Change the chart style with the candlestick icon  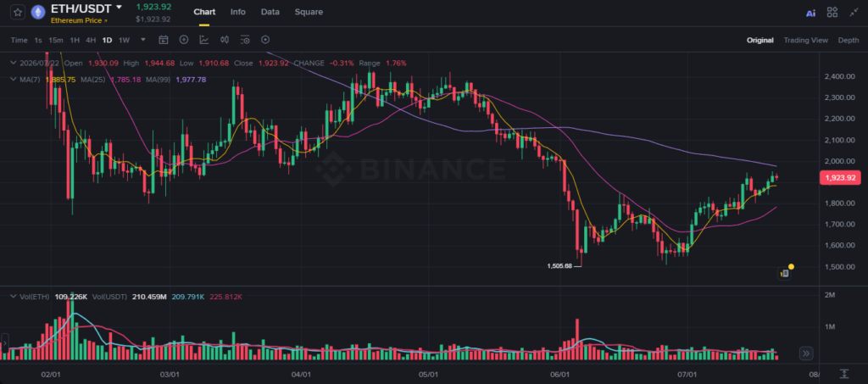(224, 40)
